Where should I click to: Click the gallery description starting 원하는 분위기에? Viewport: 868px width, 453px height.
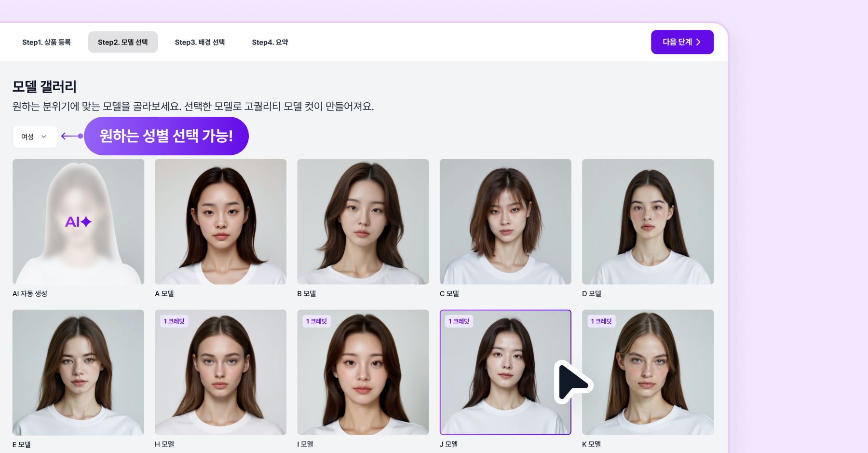pos(193,107)
